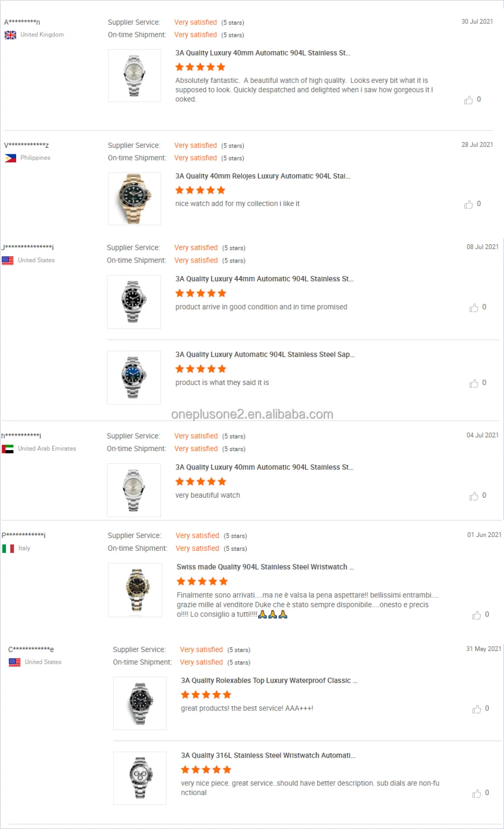Viewport: 504px width, 829px height.
Task: Open '3A Quality 40mm Relojes Luxury Automatic' product link
Action: coord(263,176)
